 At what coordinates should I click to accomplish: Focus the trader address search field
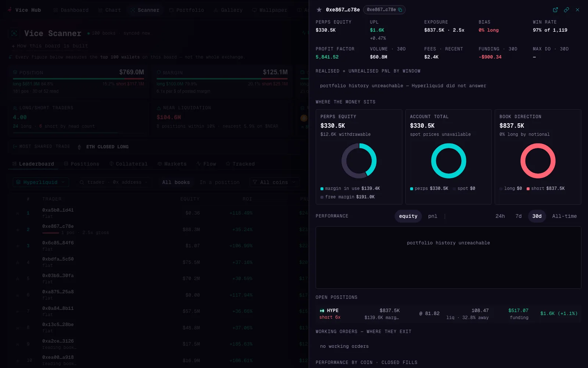114,182
